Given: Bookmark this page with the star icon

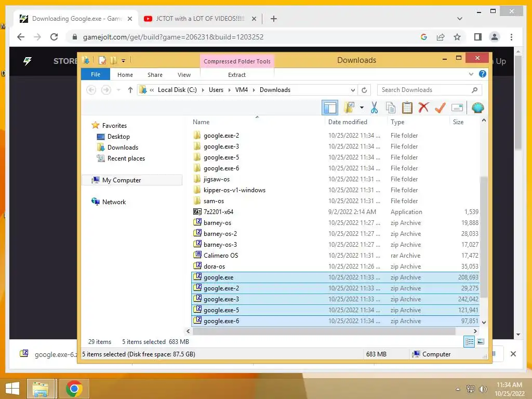Looking at the screenshot, I should (457, 37).
